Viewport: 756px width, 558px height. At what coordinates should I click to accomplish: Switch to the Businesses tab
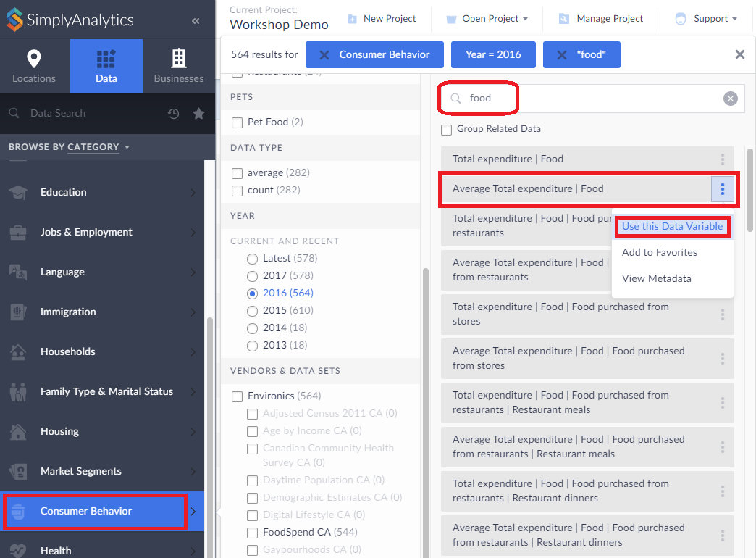coord(179,66)
